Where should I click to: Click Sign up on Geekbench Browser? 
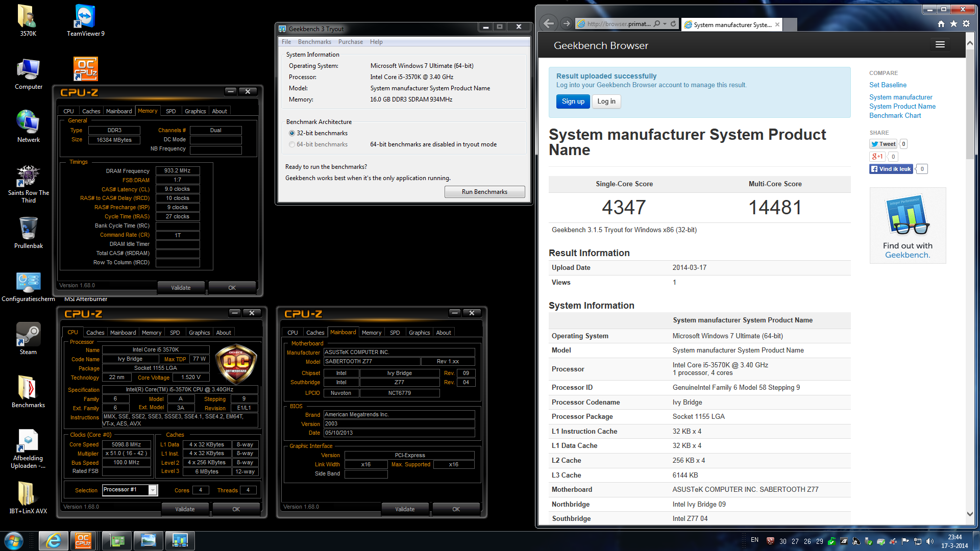[573, 102]
